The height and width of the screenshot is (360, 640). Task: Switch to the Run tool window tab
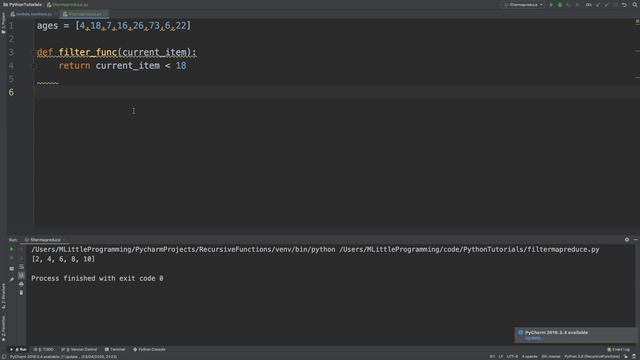[18, 349]
